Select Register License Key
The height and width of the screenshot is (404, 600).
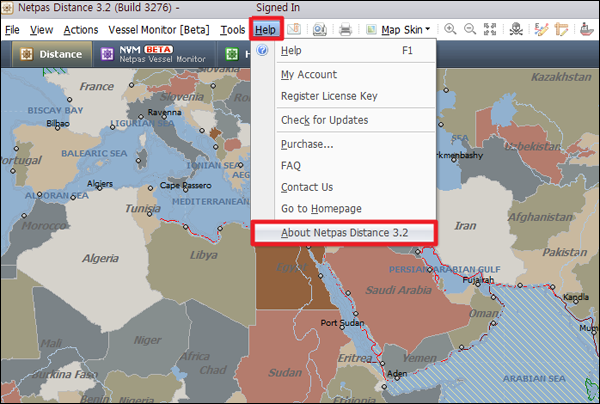click(x=344, y=96)
